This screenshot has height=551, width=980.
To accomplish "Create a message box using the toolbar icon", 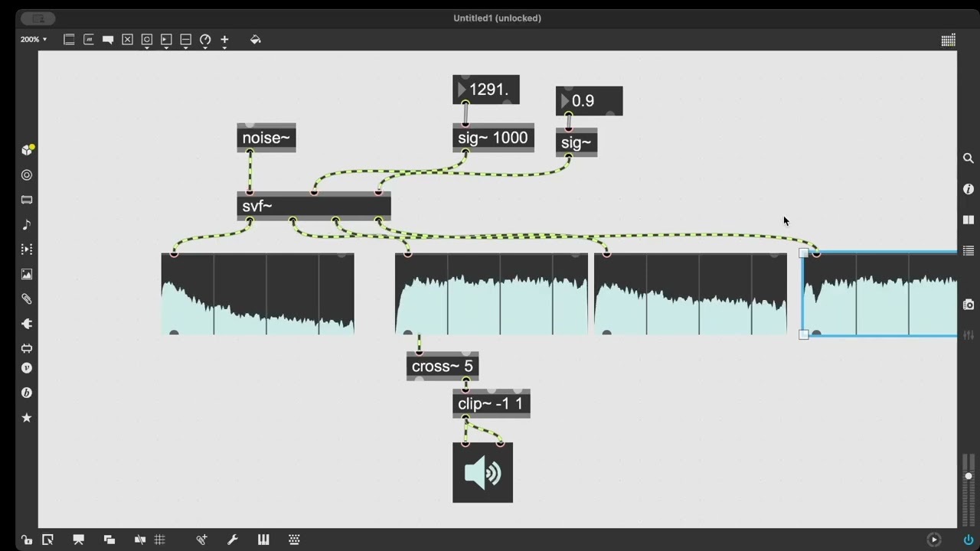I will point(88,39).
